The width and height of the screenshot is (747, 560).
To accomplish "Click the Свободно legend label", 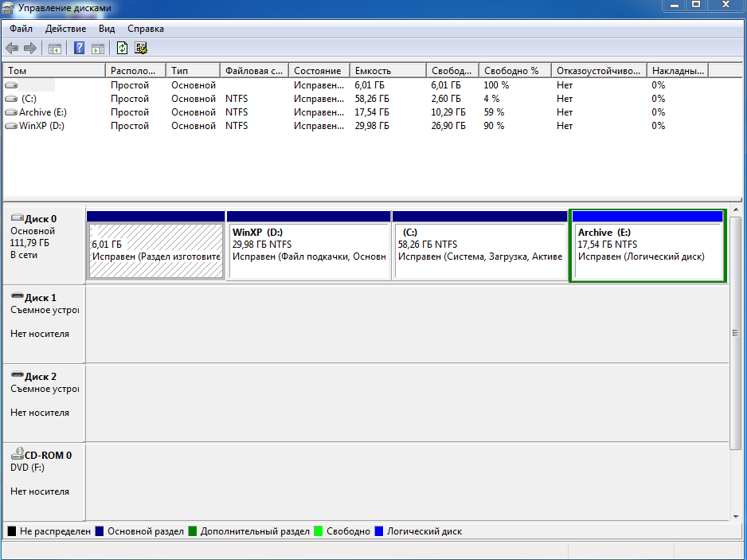I will (x=348, y=531).
